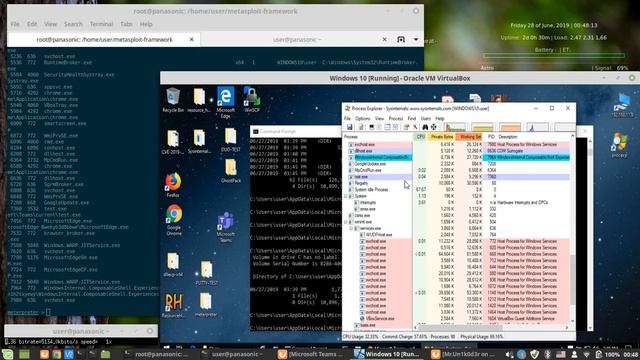The image size is (640, 360).
Task: Select the Interrupts process row
Action: coord(456,202)
